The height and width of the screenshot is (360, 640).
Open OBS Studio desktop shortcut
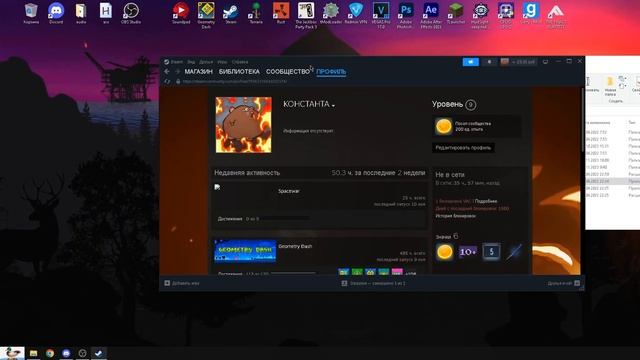click(x=131, y=13)
